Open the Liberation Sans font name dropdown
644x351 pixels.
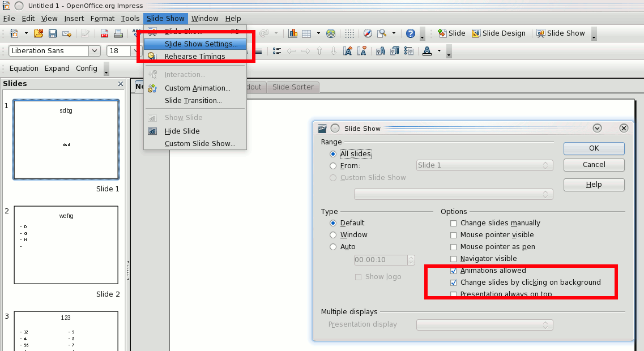click(x=95, y=51)
